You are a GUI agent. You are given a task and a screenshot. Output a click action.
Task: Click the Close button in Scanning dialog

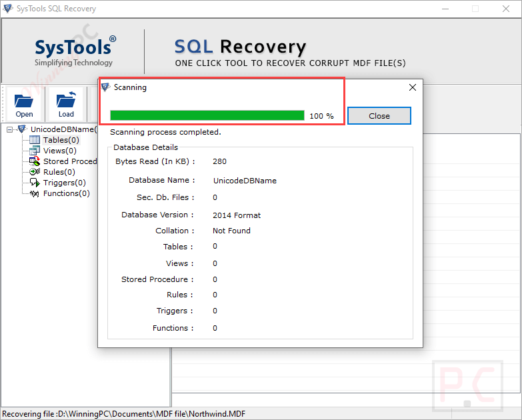click(x=379, y=116)
